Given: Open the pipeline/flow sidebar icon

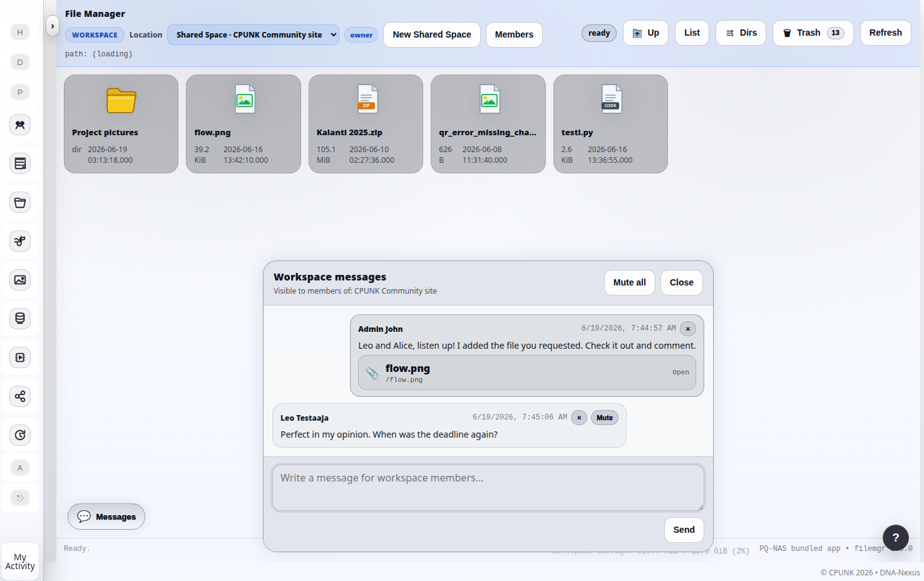Looking at the screenshot, I should pyautogui.click(x=20, y=241).
